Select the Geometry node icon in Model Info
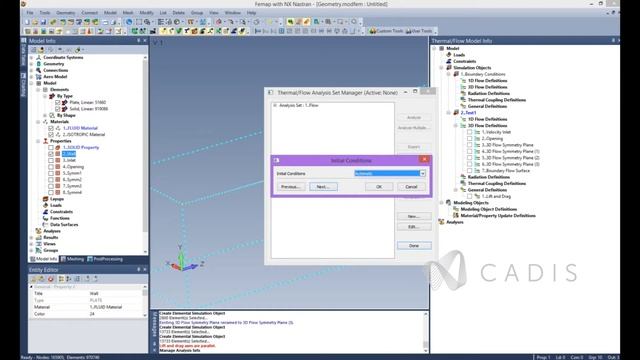 39,64
